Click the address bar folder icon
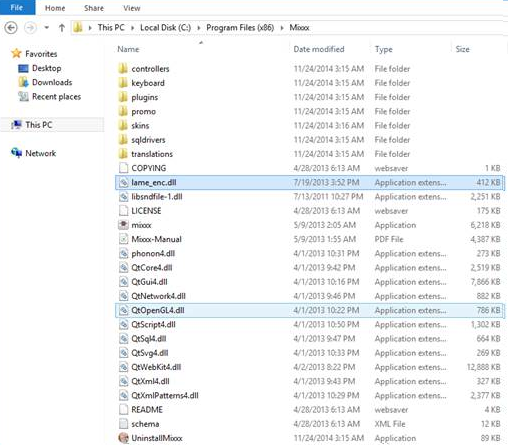 pyautogui.click(x=78, y=28)
